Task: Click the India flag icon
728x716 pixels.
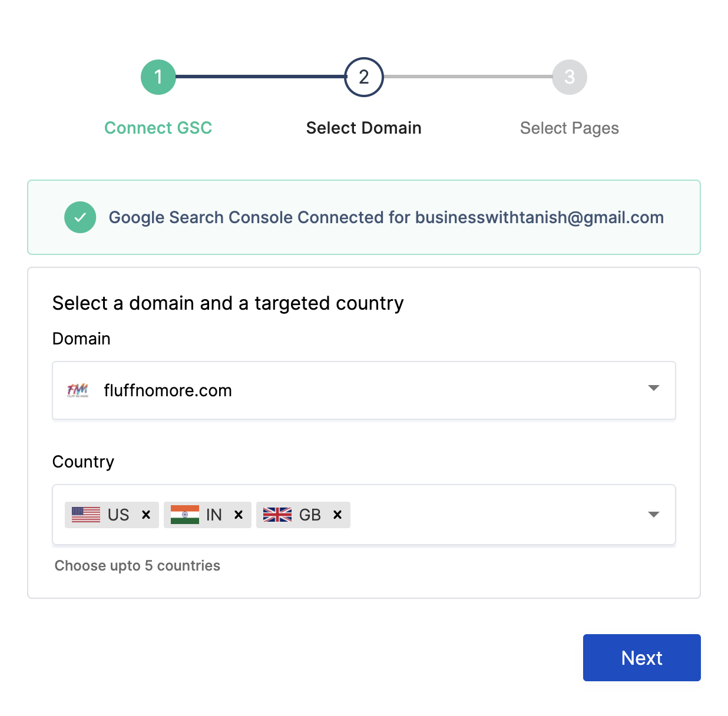Action: [x=185, y=515]
